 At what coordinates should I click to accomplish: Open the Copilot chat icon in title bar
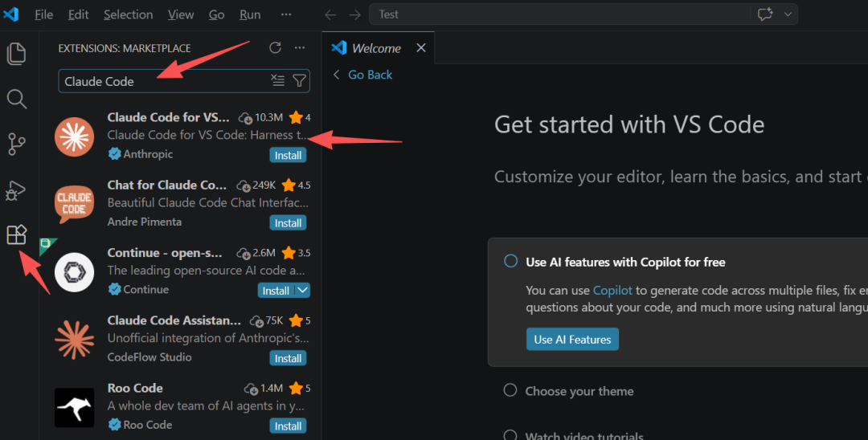click(x=765, y=14)
